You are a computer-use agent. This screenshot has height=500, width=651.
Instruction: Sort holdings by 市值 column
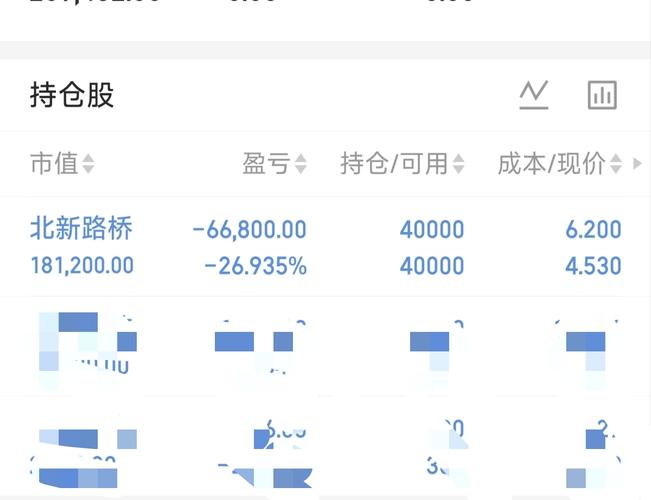(62, 163)
